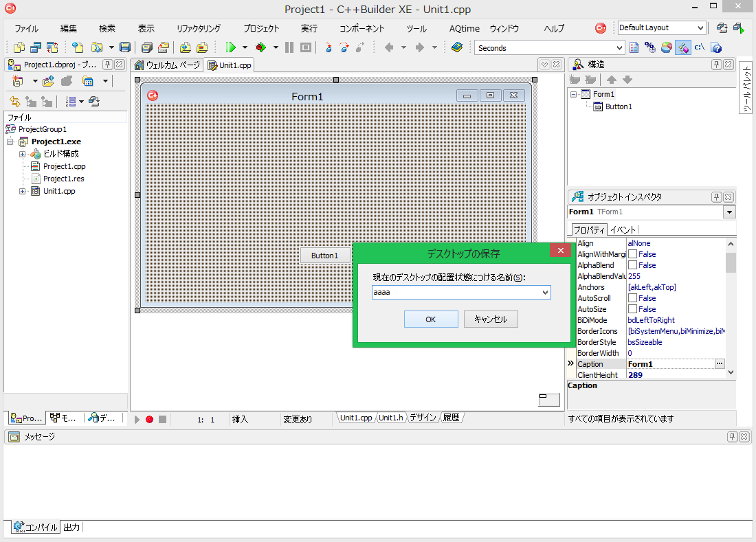This screenshot has height=542, width=756.
Task: Select Button1 in the 構造 tree
Action: pyautogui.click(x=618, y=106)
